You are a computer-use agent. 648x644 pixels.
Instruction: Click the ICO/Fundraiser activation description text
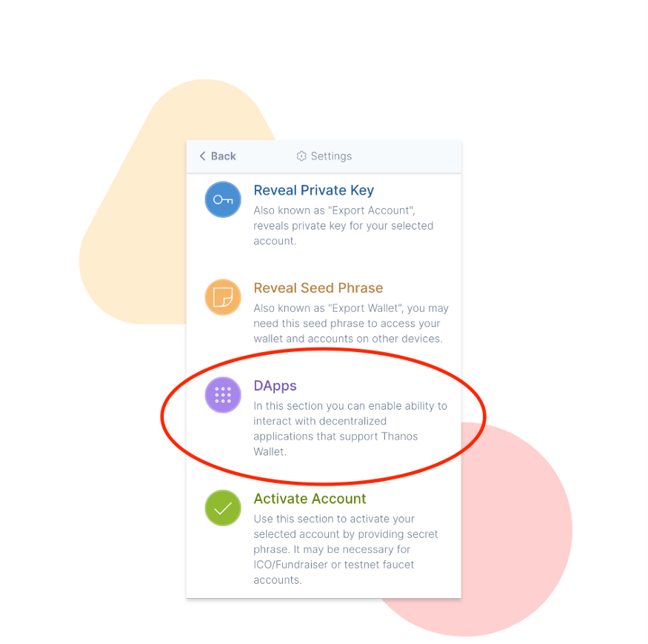pos(346,549)
